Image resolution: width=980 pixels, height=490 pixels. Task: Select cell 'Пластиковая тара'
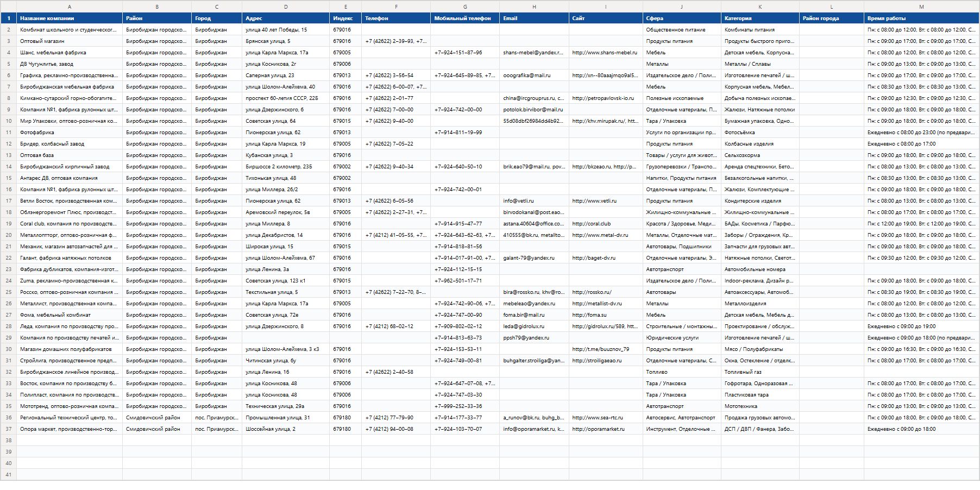click(x=760, y=395)
